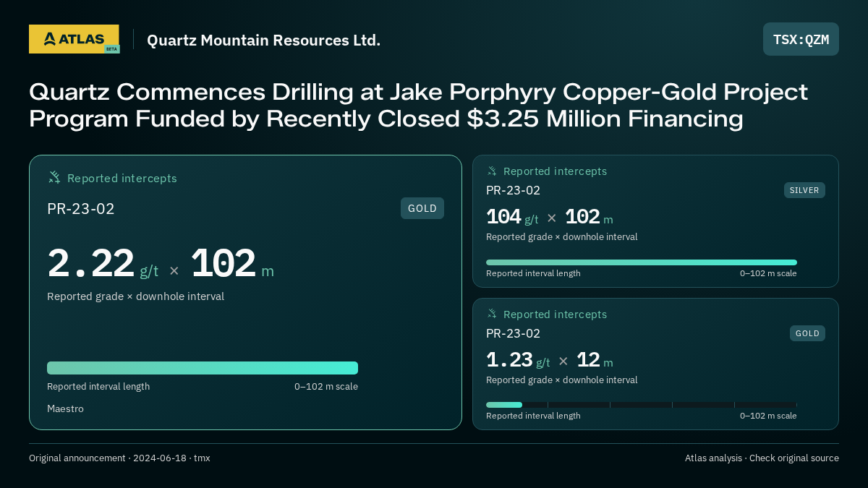Image resolution: width=868 pixels, height=488 pixels.
Task: Click the large '102' metre value in gold card
Action: [223, 264]
